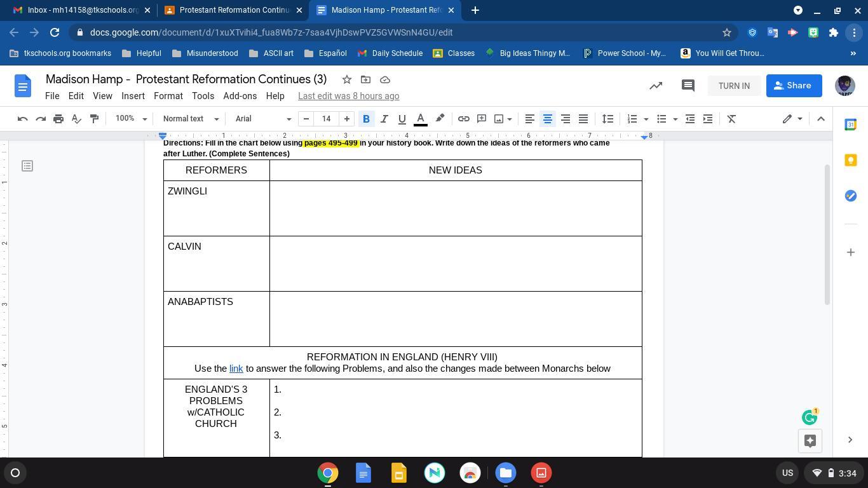Show the document outline icon
The image size is (868, 488).
(27, 166)
